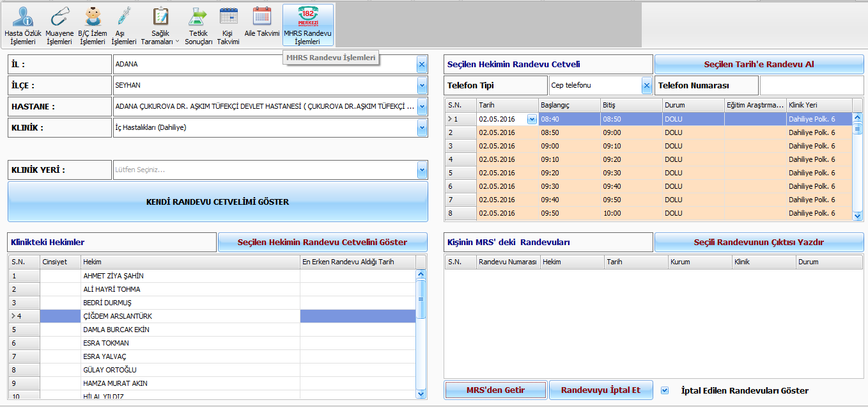The image size is (868, 407).
Task: Click the MHRS Randevu İşlemleri icon
Action: click(x=307, y=25)
